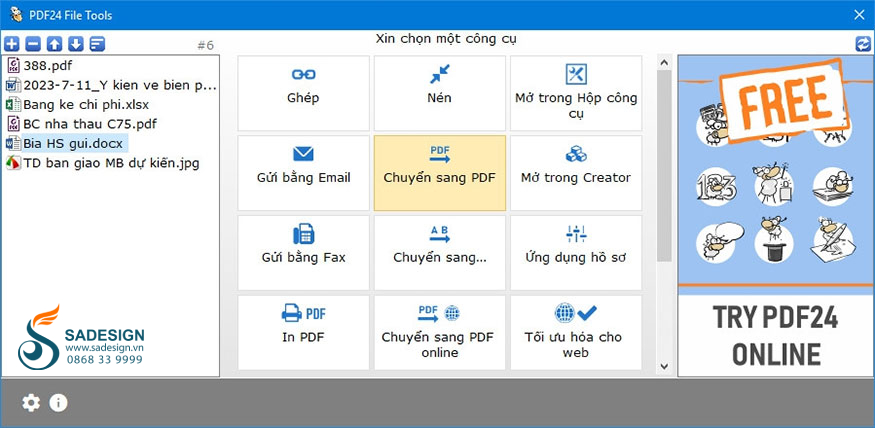Click the Word icon of Bia HS gui.docx
The image size is (875, 428).
[x=13, y=143]
